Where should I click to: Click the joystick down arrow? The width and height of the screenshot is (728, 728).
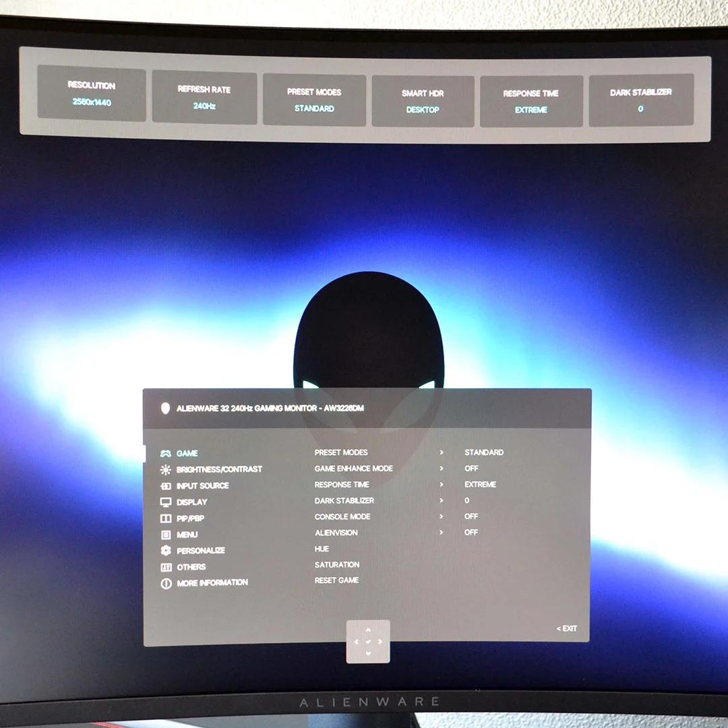click(x=368, y=653)
